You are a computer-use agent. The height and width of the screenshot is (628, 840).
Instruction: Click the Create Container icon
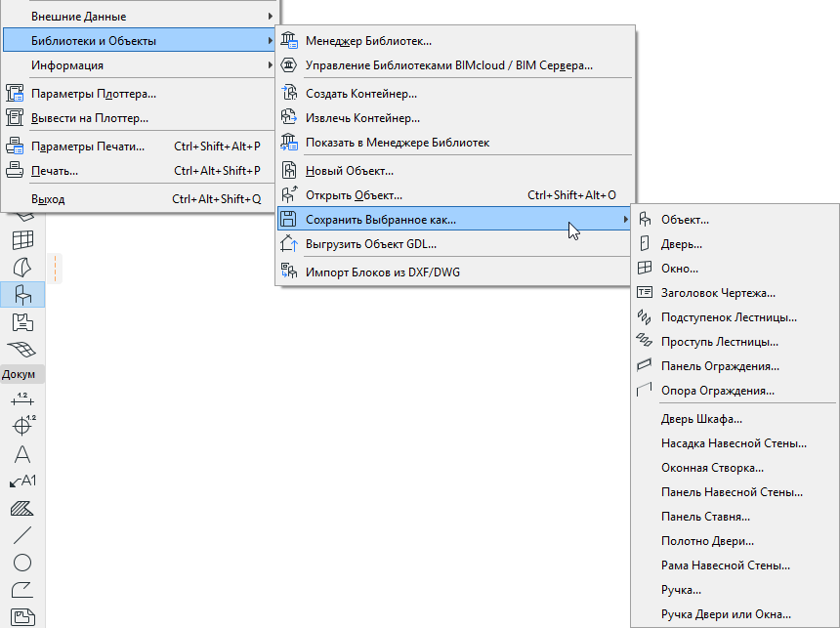point(289,93)
